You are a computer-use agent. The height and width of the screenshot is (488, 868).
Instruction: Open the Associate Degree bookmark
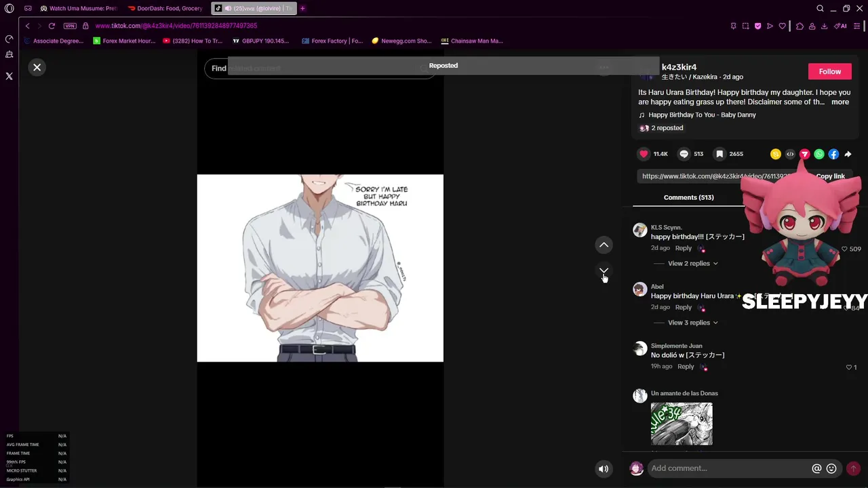[54, 41]
